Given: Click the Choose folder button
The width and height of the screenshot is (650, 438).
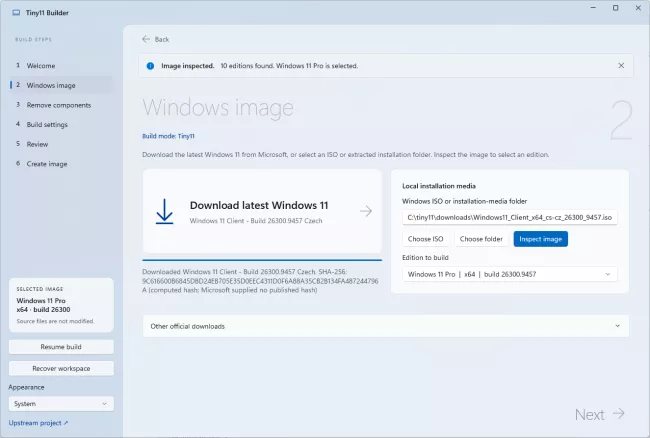Looking at the screenshot, I should (481, 239).
